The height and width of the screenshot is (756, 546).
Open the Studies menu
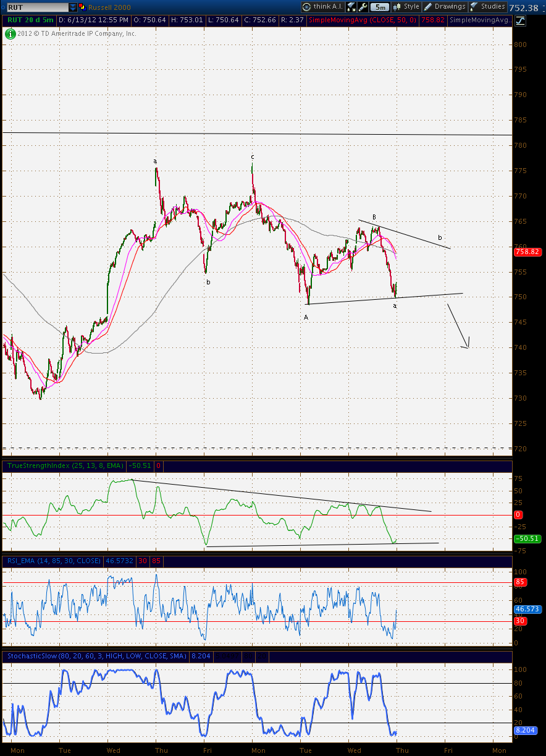point(488,7)
